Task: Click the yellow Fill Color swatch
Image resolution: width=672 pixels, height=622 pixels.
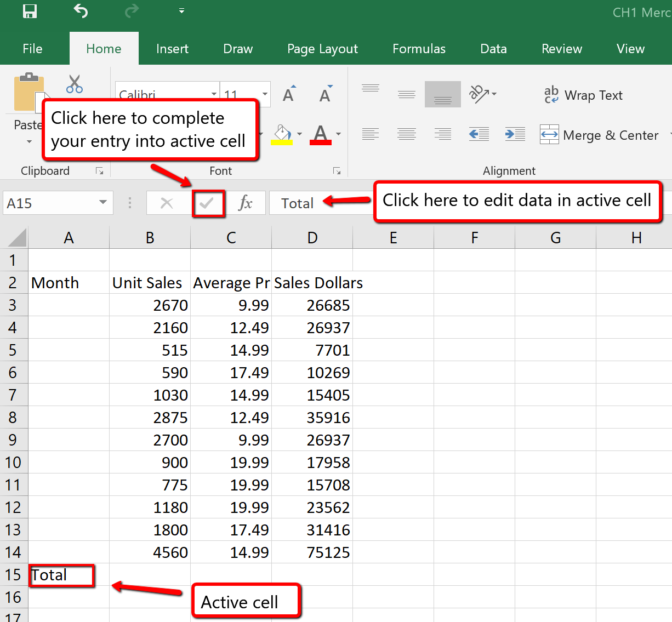Action: click(x=282, y=141)
